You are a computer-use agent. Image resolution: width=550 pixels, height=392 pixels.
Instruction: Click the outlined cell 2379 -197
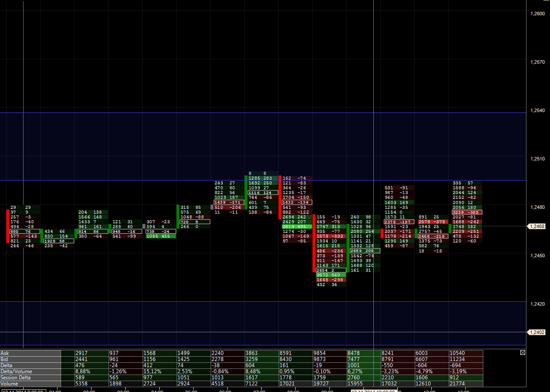pos(399,222)
